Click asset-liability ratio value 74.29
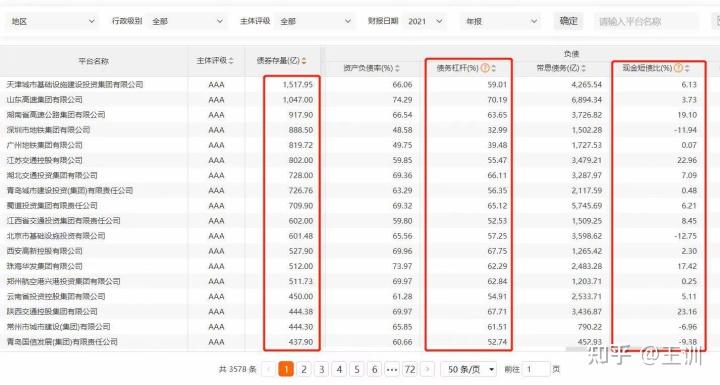This screenshot has width=720, height=385. pyautogui.click(x=402, y=100)
